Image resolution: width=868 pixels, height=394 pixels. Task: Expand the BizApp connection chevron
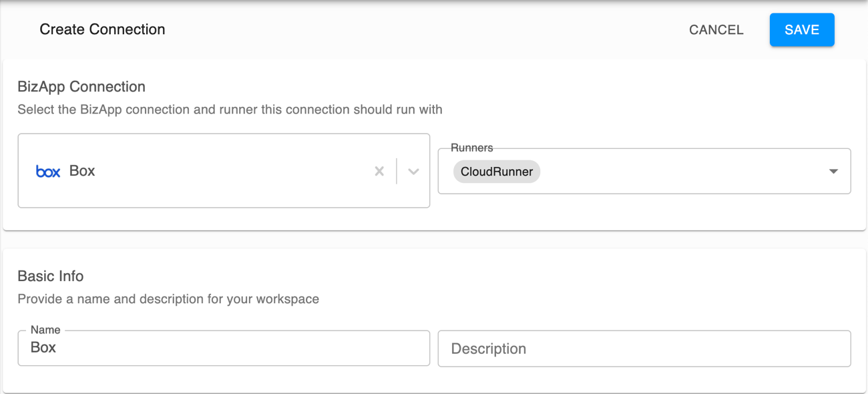coord(413,171)
